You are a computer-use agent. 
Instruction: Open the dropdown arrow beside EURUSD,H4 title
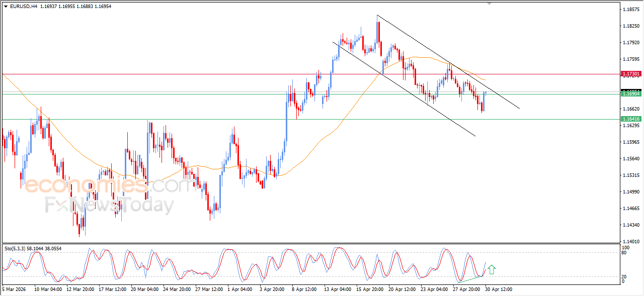tap(6, 7)
